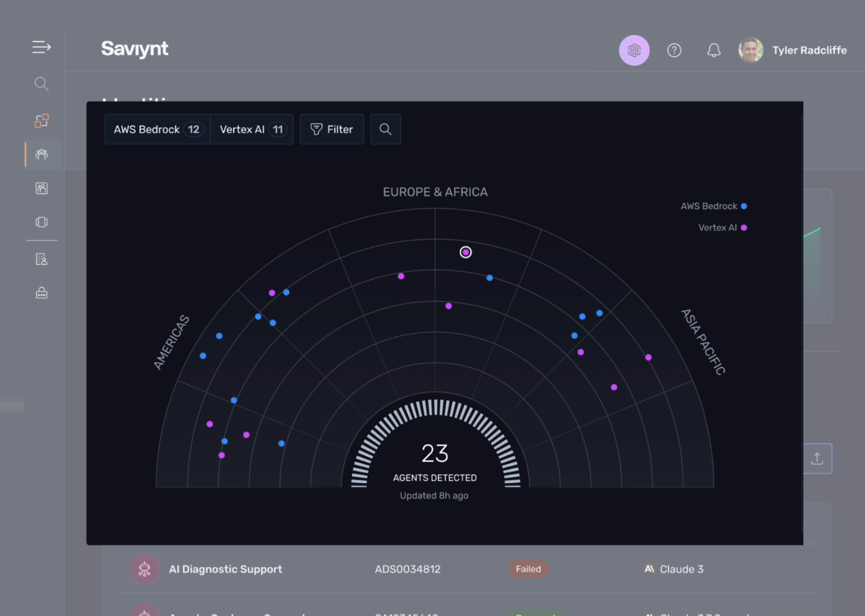The width and height of the screenshot is (865, 616).
Task: Expand the sidebar hamburger menu
Action: [x=41, y=47]
